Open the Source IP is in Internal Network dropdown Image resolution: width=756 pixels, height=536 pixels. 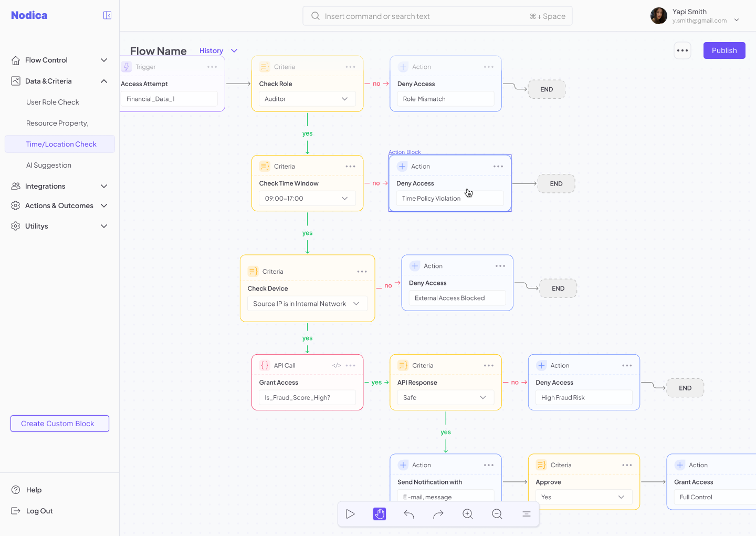pos(307,304)
